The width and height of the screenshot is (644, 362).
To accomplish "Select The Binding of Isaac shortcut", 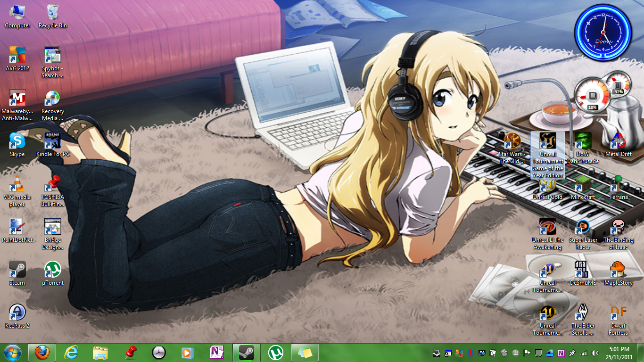I will point(619,234).
